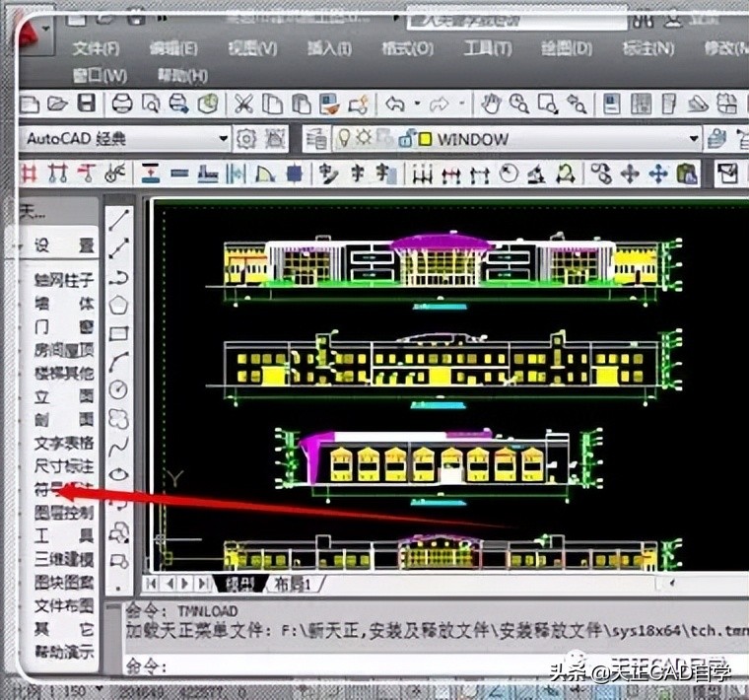Expand the WINDOW layer dropdown
This screenshot has width=749, height=700.
694,140
